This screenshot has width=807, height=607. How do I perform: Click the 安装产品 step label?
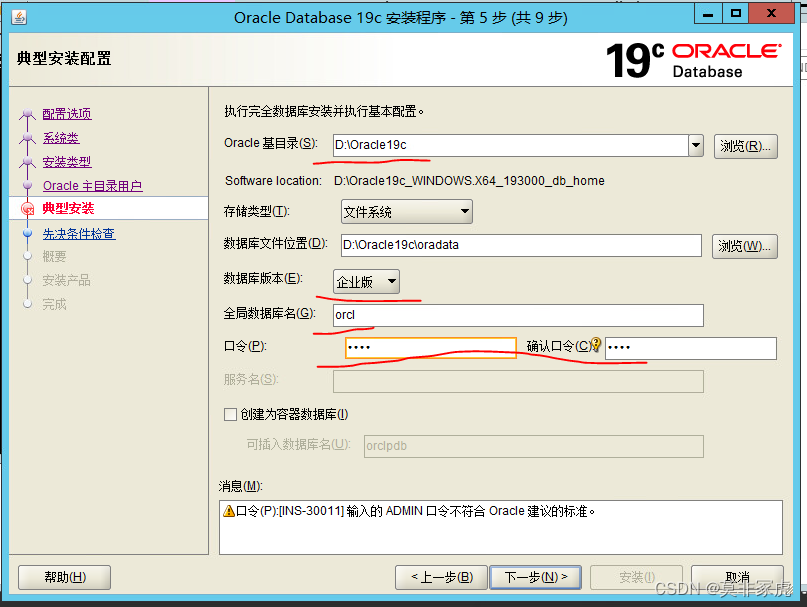point(66,280)
